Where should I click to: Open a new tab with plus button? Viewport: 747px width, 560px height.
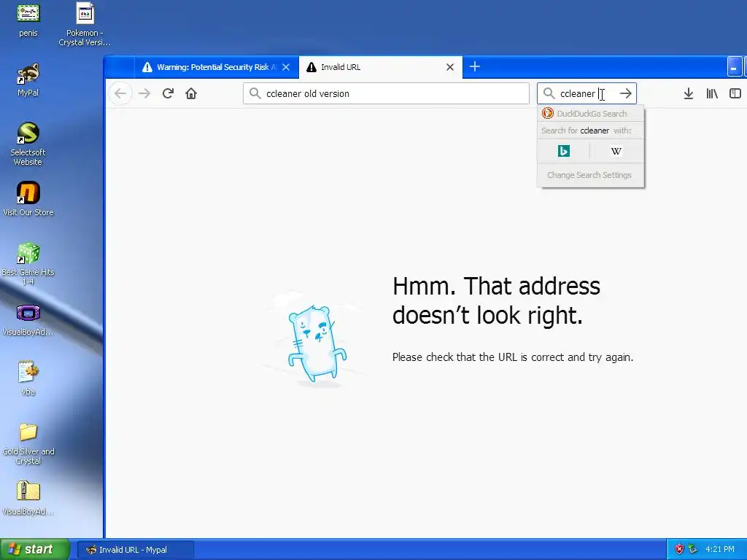click(x=474, y=66)
